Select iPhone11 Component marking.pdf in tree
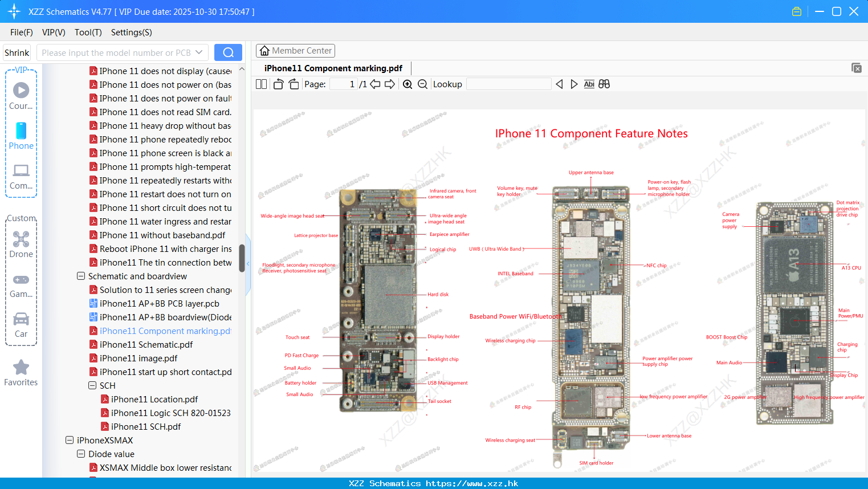This screenshot has width=868, height=489. 165,331
